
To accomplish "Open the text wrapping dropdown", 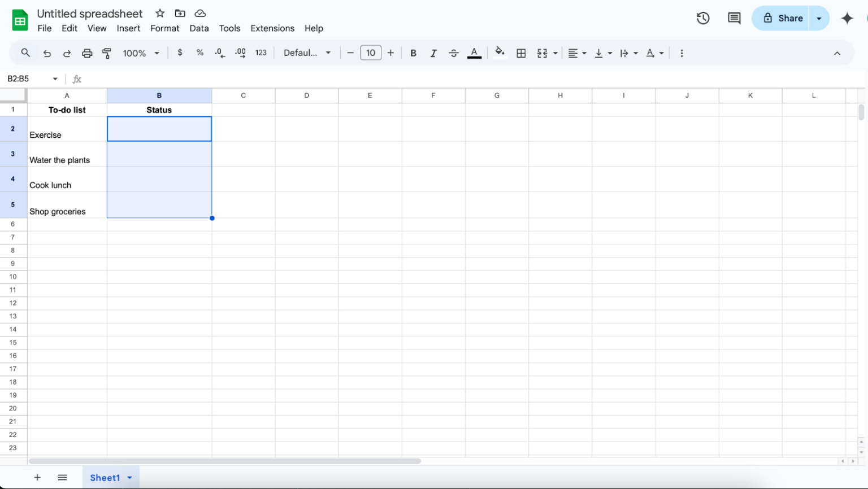I will pyautogui.click(x=627, y=53).
